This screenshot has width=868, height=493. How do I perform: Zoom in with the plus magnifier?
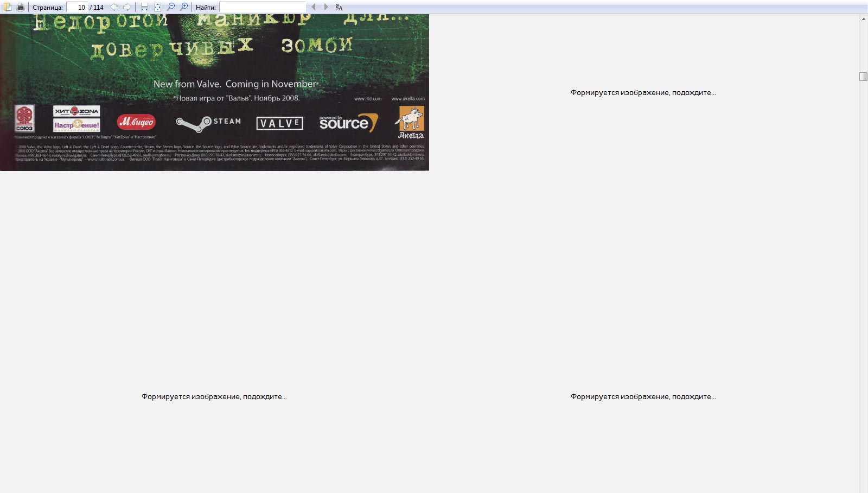pyautogui.click(x=184, y=7)
